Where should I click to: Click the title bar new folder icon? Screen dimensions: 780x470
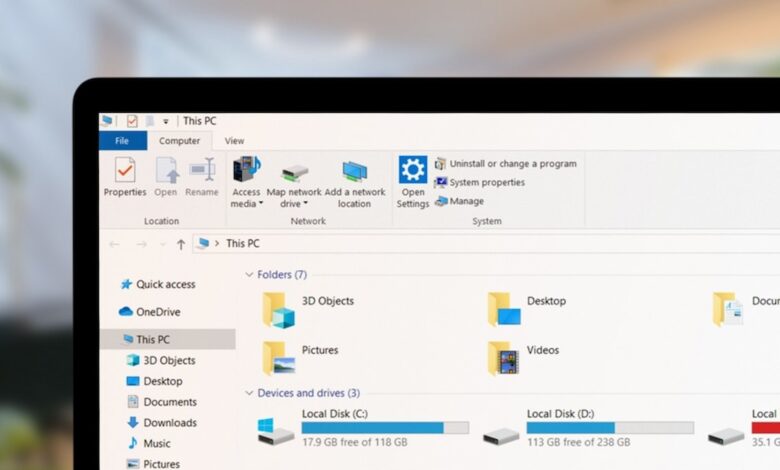pos(149,121)
